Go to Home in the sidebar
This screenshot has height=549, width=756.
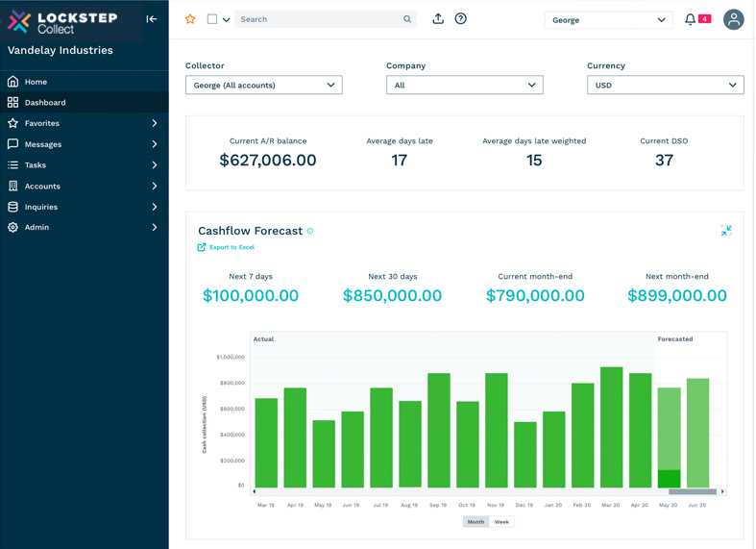[36, 82]
